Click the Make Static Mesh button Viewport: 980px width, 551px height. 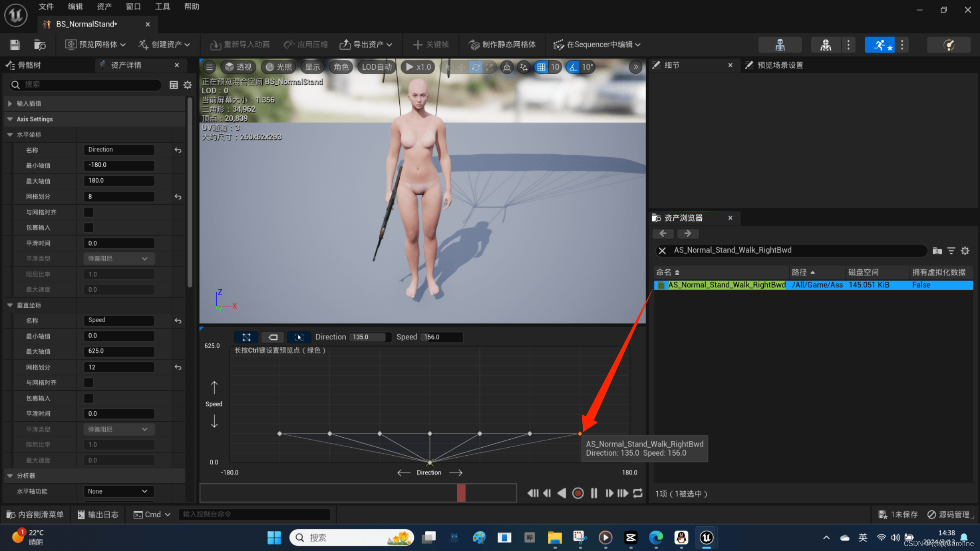(502, 45)
